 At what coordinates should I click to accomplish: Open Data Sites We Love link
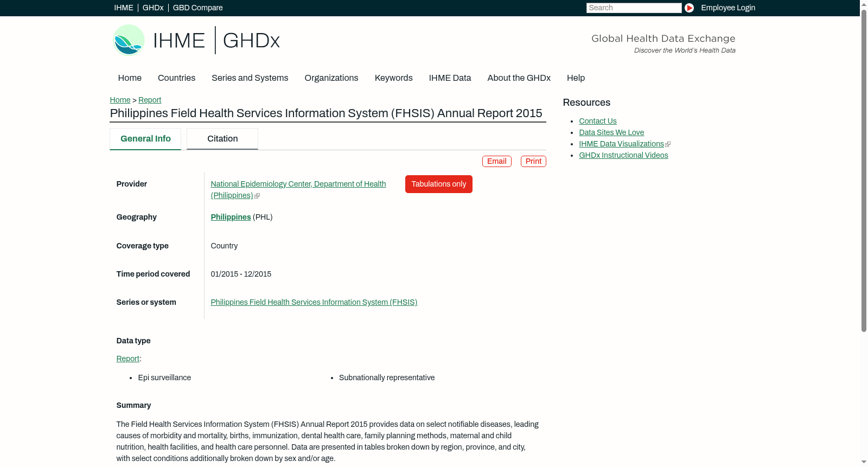[611, 132]
